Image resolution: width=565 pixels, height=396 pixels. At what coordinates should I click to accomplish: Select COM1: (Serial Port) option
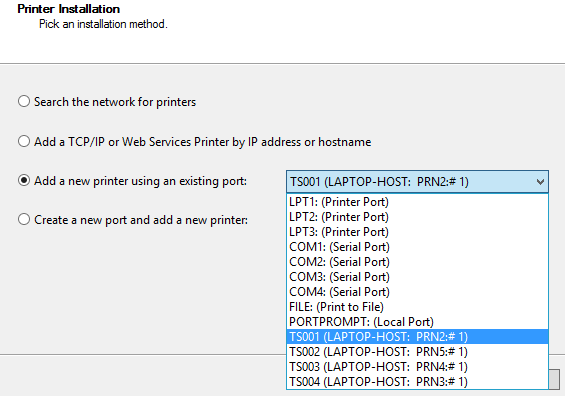point(417,247)
